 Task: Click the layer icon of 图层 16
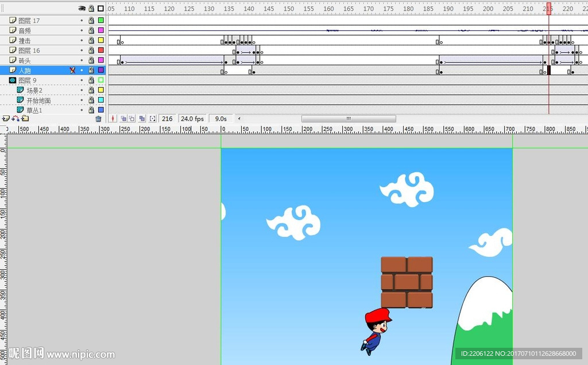(13, 50)
